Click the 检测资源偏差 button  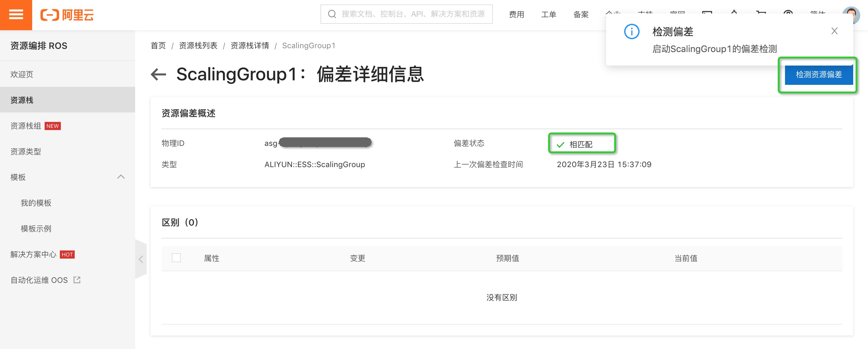click(818, 74)
